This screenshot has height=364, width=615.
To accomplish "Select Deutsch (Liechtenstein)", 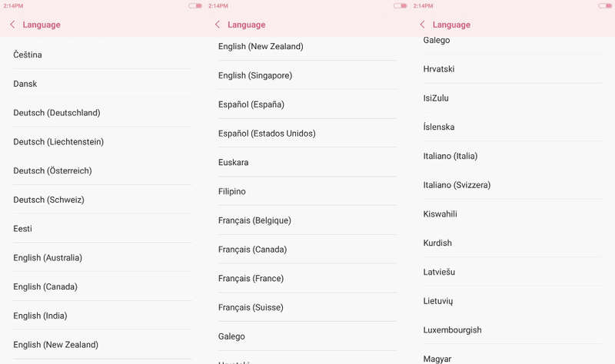I will click(58, 142).
